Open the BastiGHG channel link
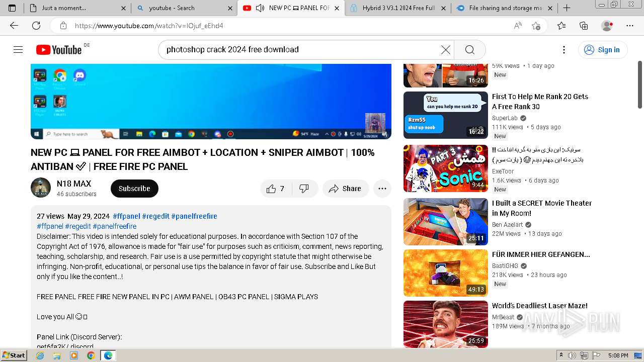Image resolution: width=644 pixels, height=362 pixels. [505, 266]
